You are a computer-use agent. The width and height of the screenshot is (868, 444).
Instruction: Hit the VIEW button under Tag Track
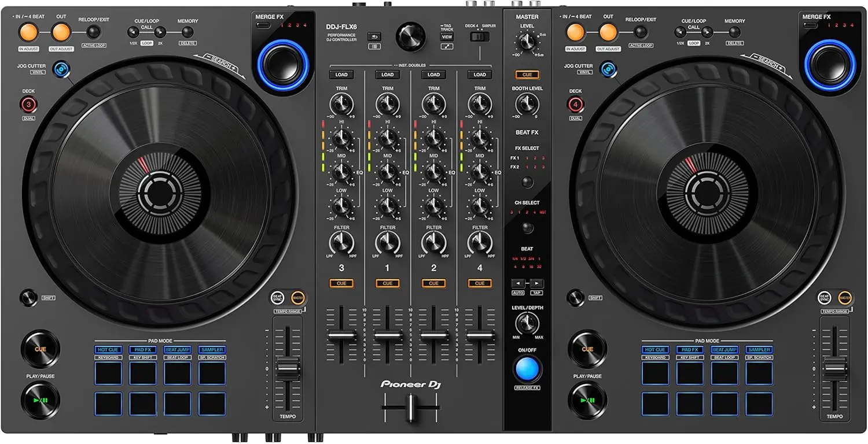[x=447, y=36]
